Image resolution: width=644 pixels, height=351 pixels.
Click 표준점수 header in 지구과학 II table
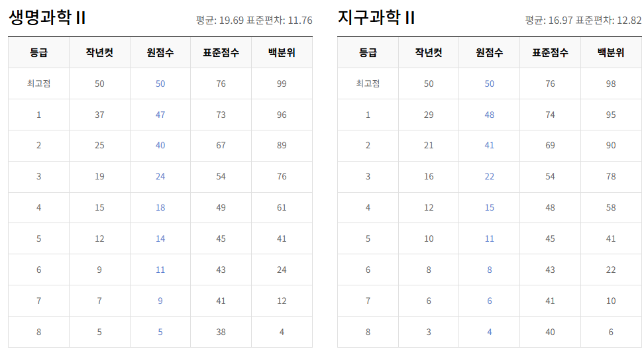tap(551, 52)
